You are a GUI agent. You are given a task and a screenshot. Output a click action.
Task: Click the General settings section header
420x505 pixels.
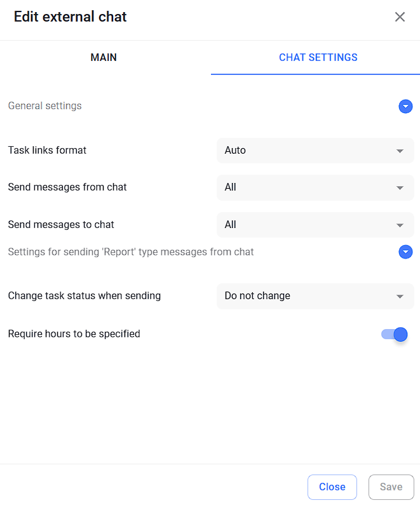pyautogui.click(x=44, y=106)
